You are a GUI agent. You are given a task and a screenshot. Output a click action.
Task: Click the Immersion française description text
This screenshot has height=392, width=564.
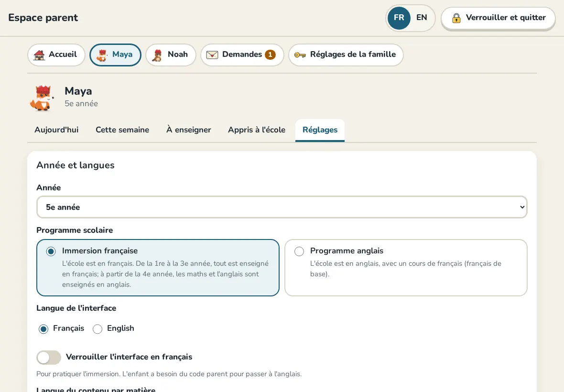click(165, 274)
